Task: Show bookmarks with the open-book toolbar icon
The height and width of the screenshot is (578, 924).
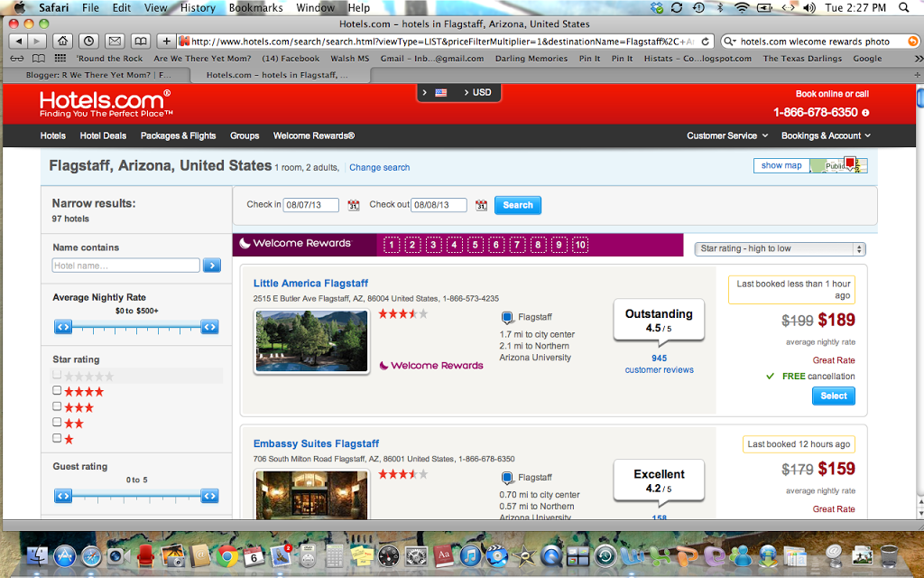Action: pos(140,42)
